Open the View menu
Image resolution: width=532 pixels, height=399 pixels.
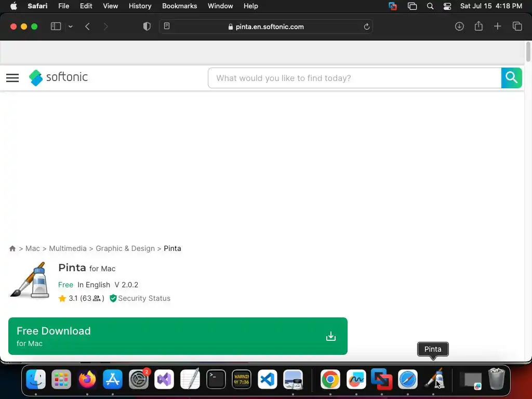(x=110, y=6)
